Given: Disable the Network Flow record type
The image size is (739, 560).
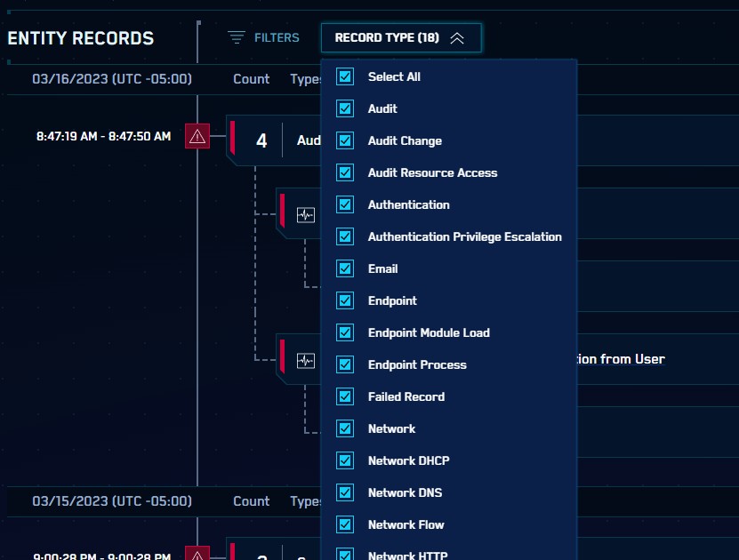Looking at the screenshot, I should (344, 524).
